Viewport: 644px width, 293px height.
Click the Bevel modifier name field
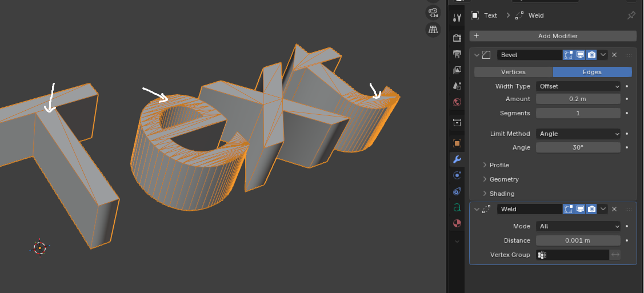[x=530, y=55]
